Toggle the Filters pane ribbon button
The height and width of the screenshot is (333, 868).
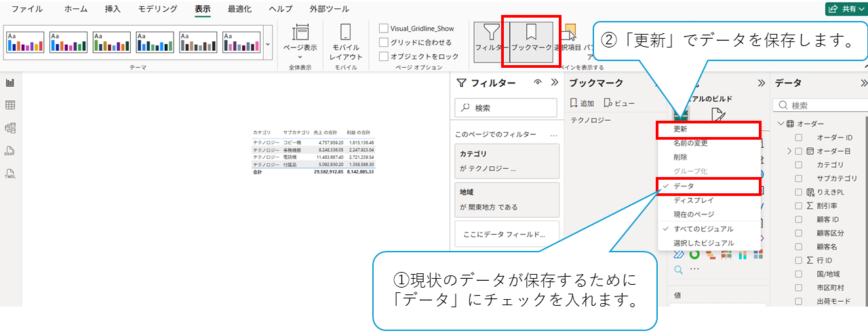(492, 39)
